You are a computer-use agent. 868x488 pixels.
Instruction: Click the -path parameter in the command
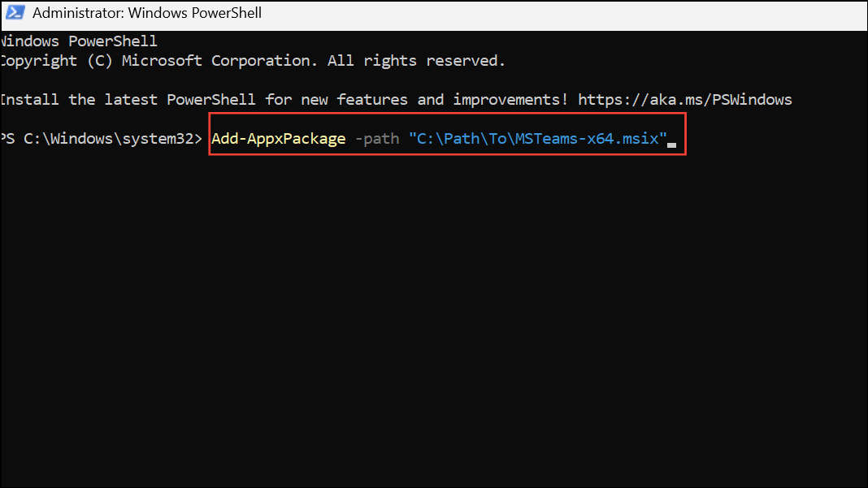point(377,138)
